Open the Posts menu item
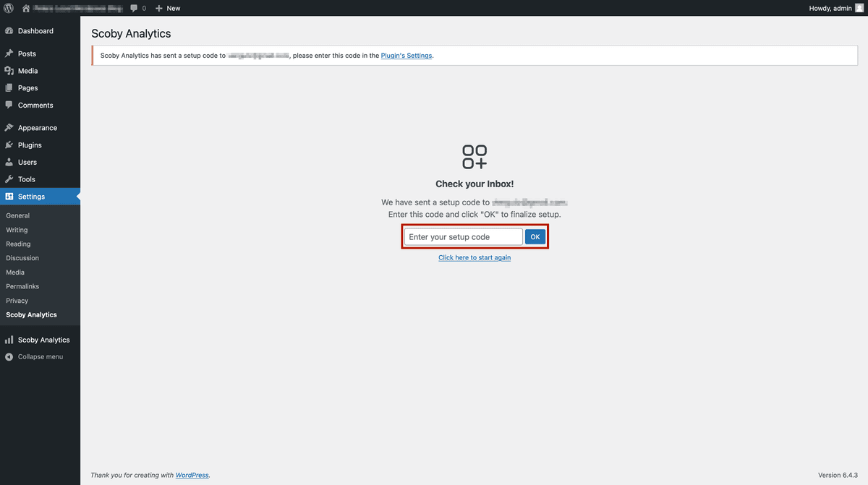 pyautogui.click(x=40, y=53)
